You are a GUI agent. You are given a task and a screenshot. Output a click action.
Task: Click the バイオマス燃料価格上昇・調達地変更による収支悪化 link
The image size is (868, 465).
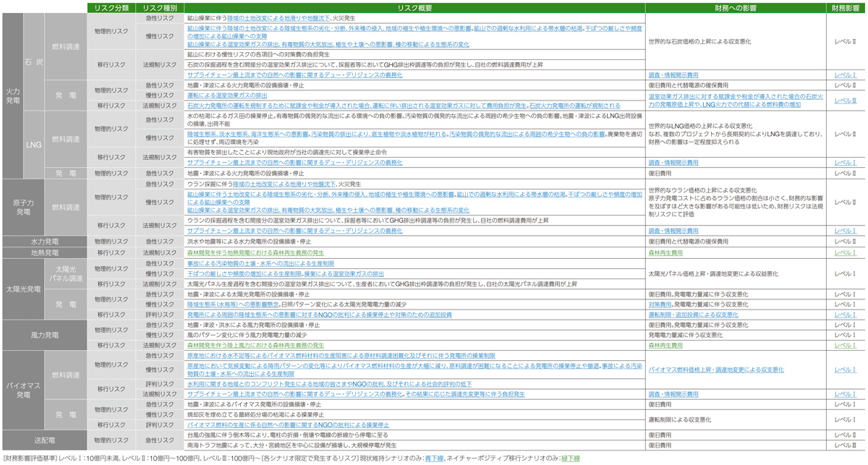click(x=716, y=370)
